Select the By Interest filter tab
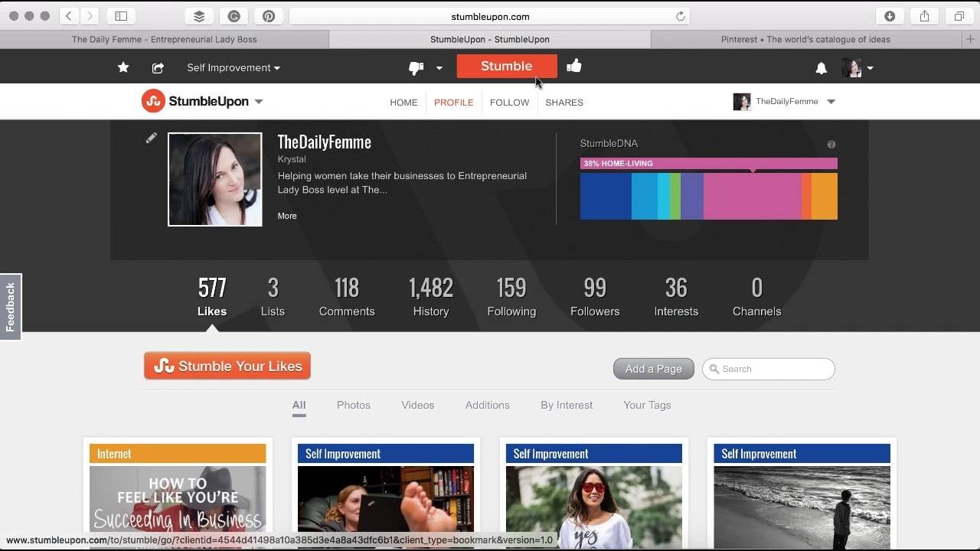The height and width of the screenshot is (551, 980). tap(567, 406)
